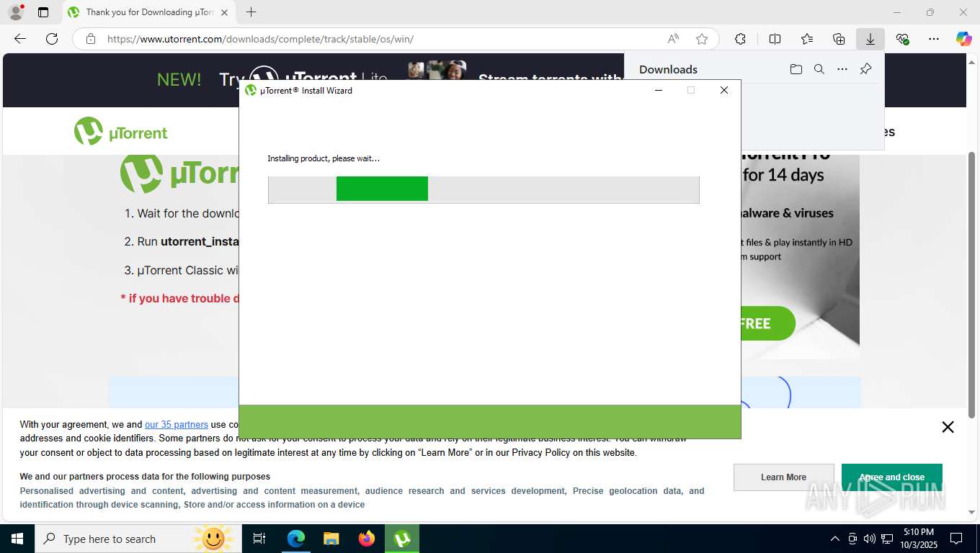Click the taskbar search box
This screenshot has width=980, height=553.
click(138, 539)
